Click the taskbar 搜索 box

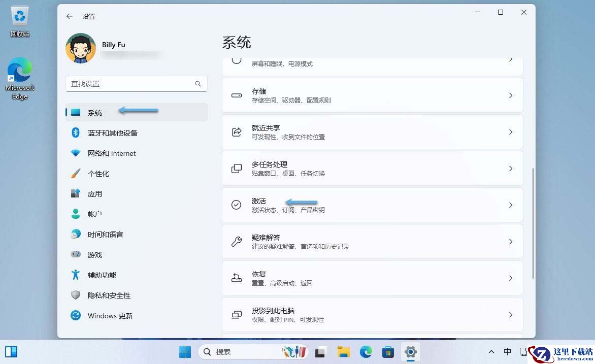point(253,352)
